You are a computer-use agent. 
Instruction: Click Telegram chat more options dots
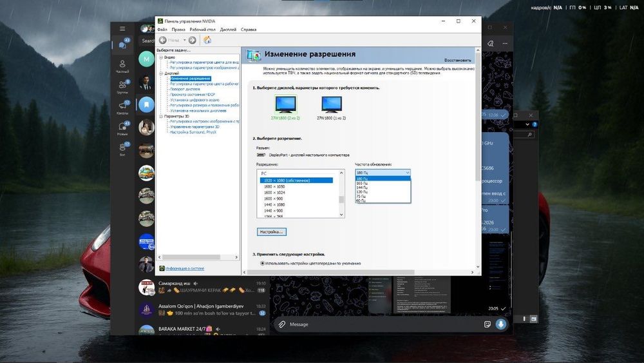tap(505, 44)
